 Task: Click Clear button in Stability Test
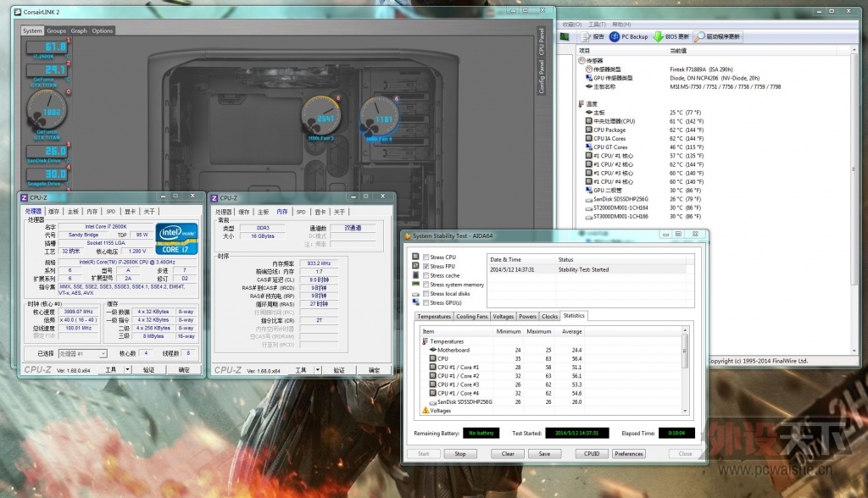coord(508,454)
